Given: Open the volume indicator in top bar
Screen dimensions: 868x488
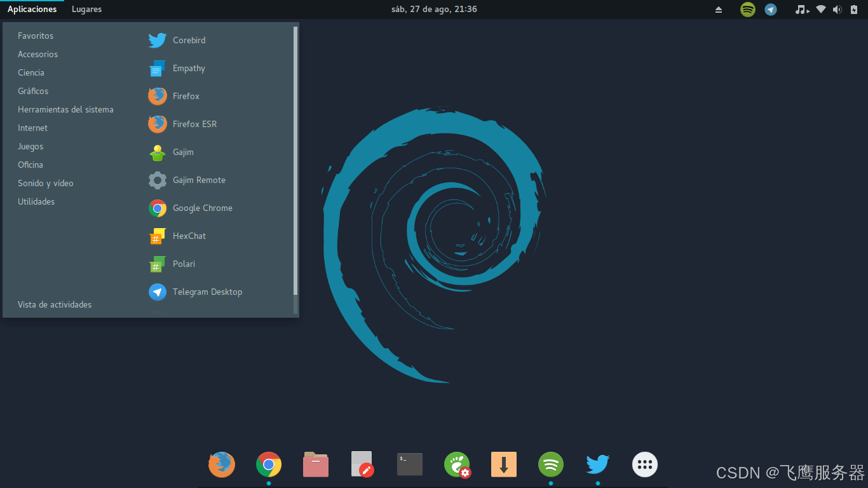Looking at the screenshot, I should coord(837,10).
